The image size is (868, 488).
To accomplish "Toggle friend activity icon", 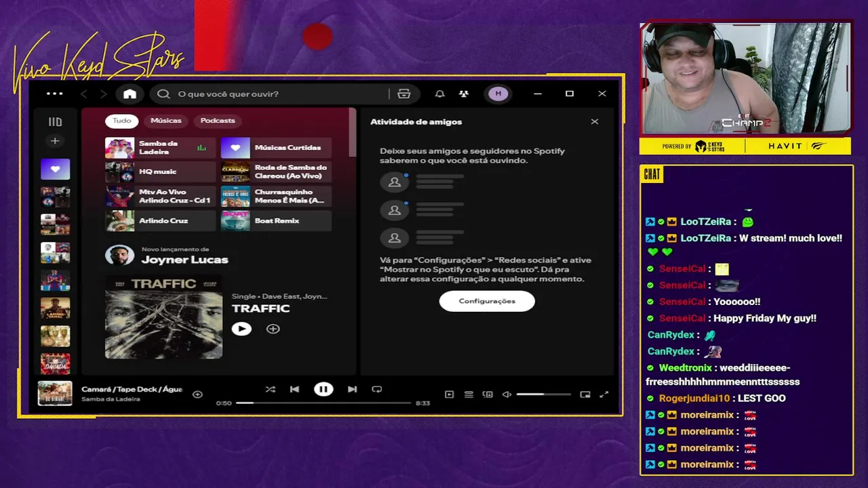I will pos(464,94).
